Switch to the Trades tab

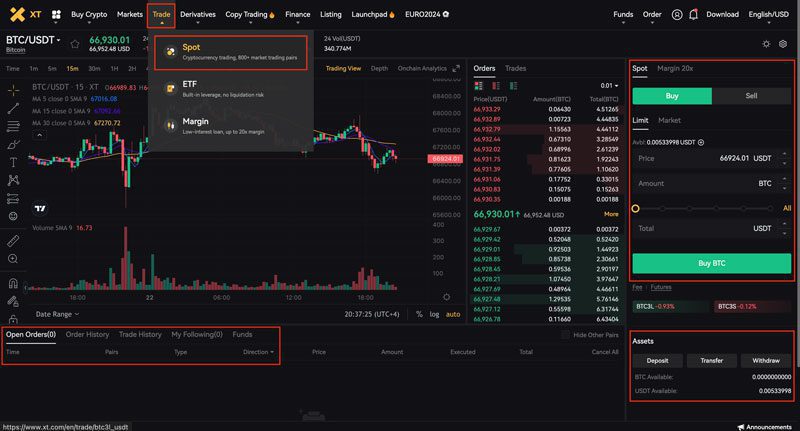tap(515, 68)
